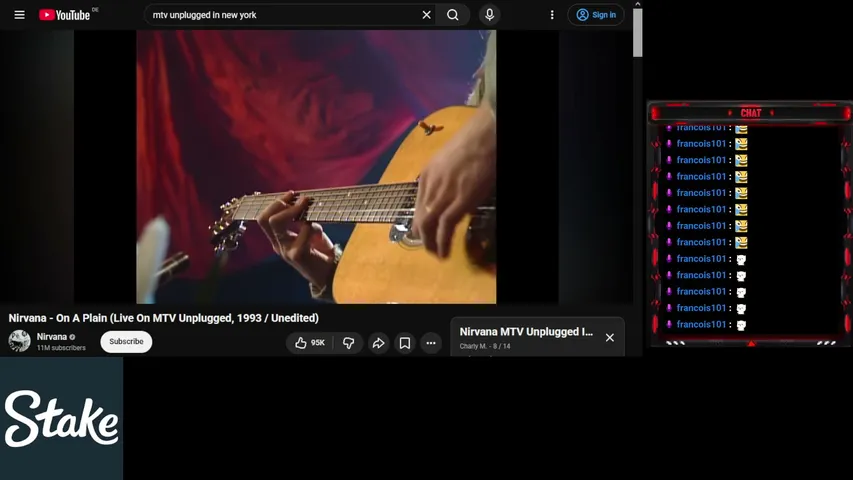The width and height of the screenshot is (853, 480).
Task: Open the YouTube hamburger guide menu
Action: 20,15
